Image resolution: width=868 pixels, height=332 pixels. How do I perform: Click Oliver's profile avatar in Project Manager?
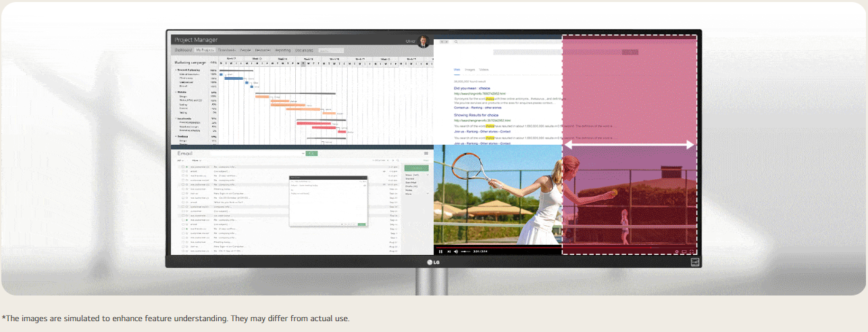424,41
